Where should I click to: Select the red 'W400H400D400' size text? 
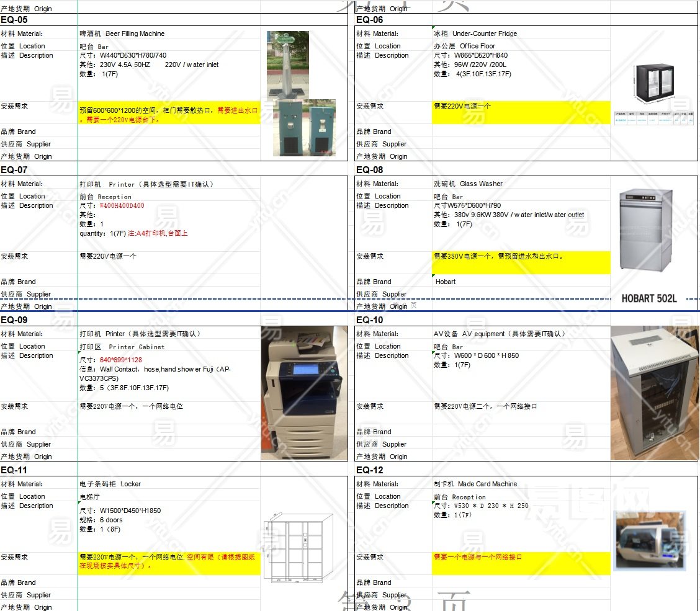click(122, 205)
